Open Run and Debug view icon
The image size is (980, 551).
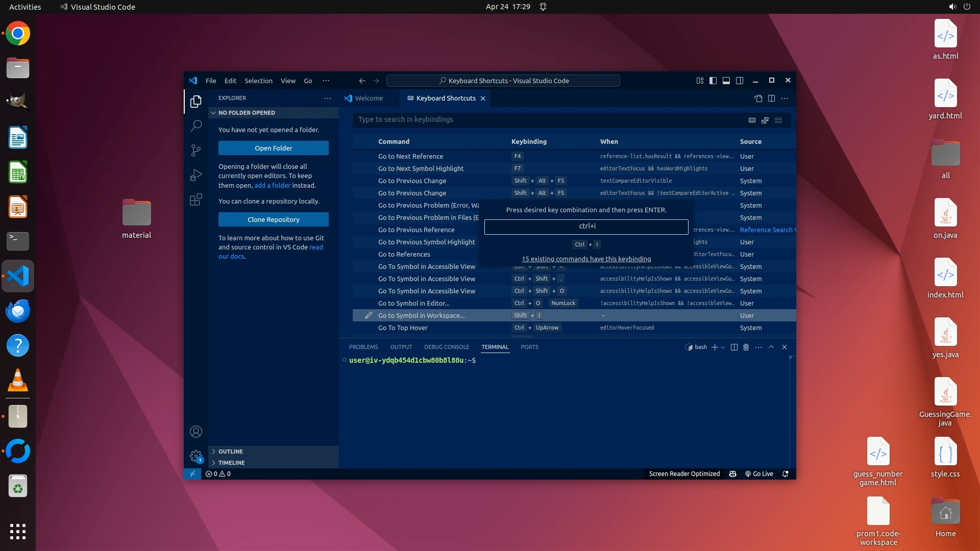click(196, 175)
